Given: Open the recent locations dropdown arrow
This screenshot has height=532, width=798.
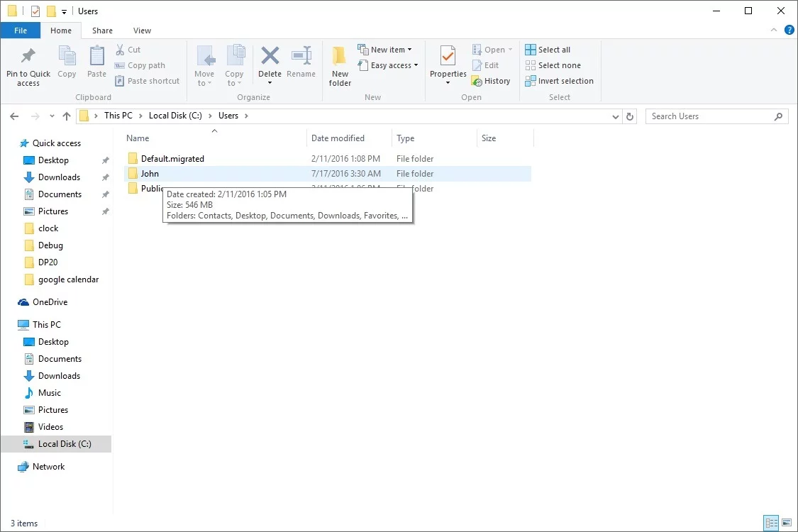Looking at the screenshot, I should pyautogui.click(x=52, y=116).
